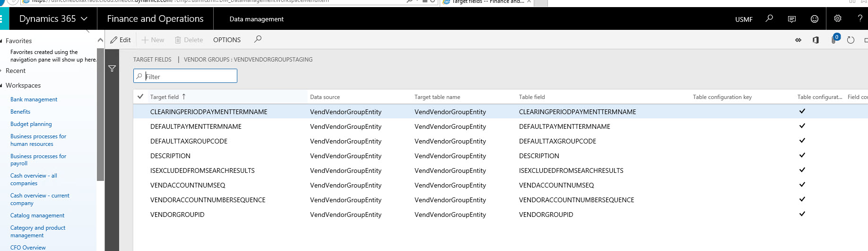This screenshot has width=868, height=251.
Task: Click VENDORACCOUNTNUMBERSEQUENCE table field cell
Action: pos(577,200)
